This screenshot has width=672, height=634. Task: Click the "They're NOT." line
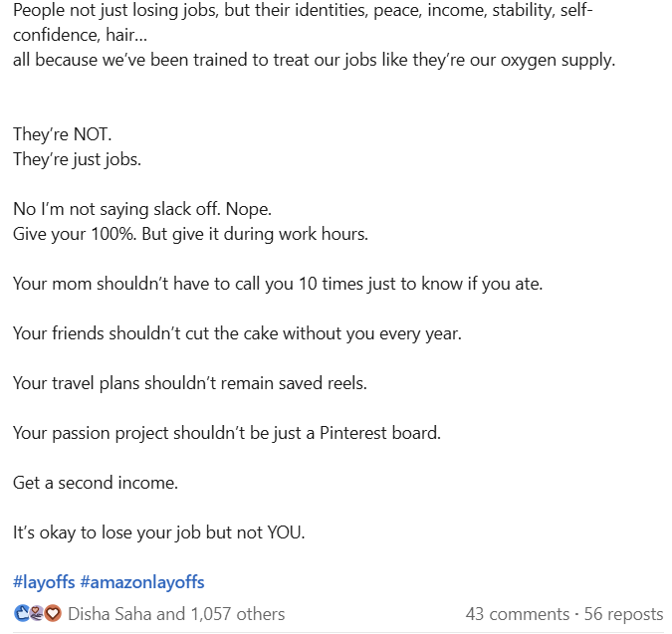tap(56, 133)
